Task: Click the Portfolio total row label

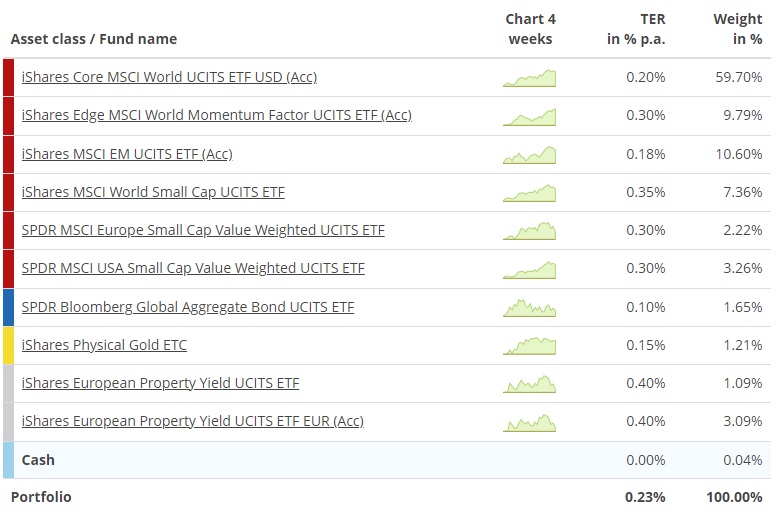Action: click(41, 497)
